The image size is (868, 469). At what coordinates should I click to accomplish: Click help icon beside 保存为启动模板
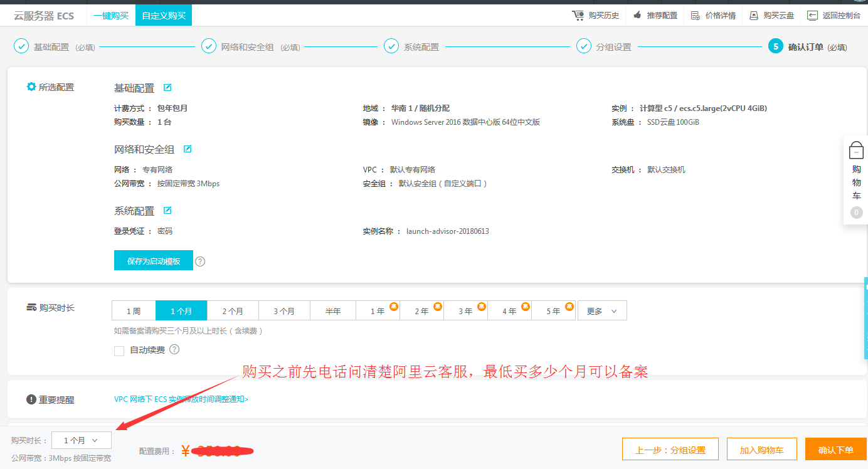[x=200, y=261]
